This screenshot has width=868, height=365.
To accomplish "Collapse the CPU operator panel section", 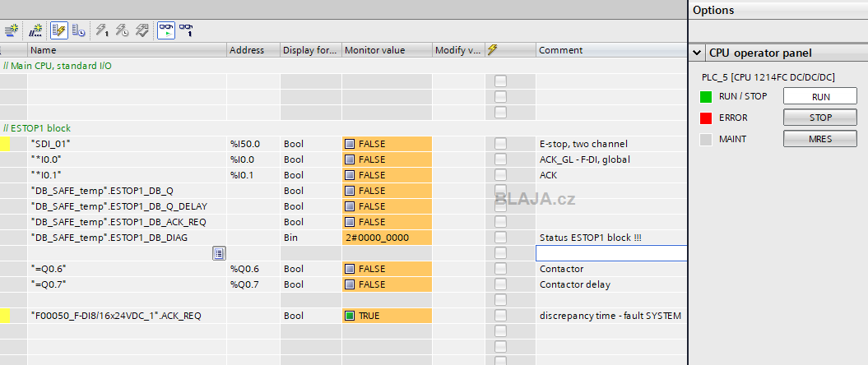I will pyautogui.click(x=697, y=53).
